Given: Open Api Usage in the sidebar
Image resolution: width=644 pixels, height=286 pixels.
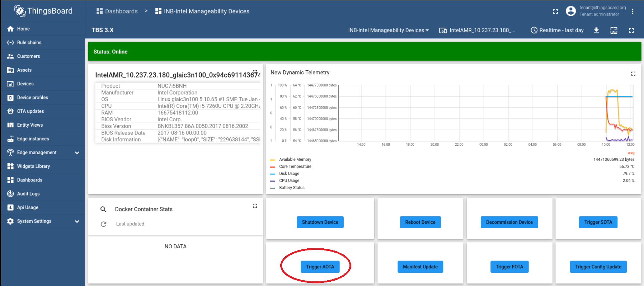Looking at the screenshot, I should 43,207.
